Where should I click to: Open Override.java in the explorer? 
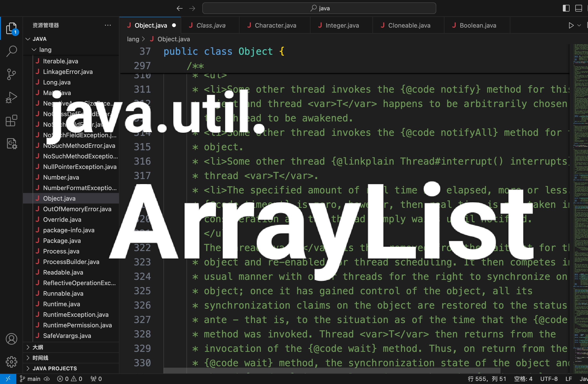pyautogui.click(x=71, y=219)
